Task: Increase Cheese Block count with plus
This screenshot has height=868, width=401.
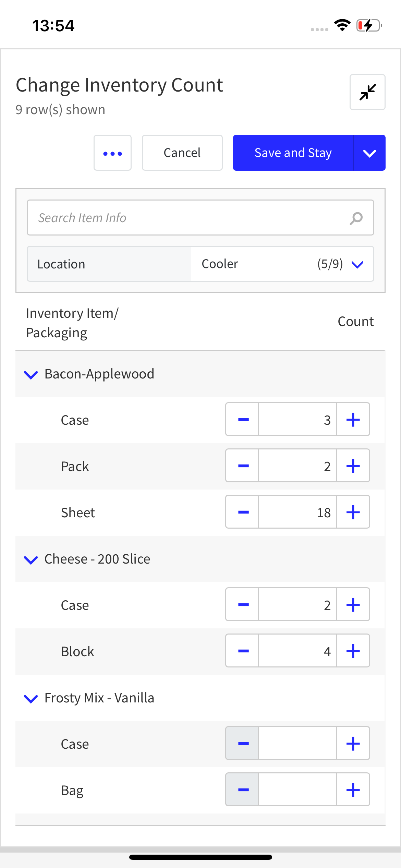Action: coord(353,651)
